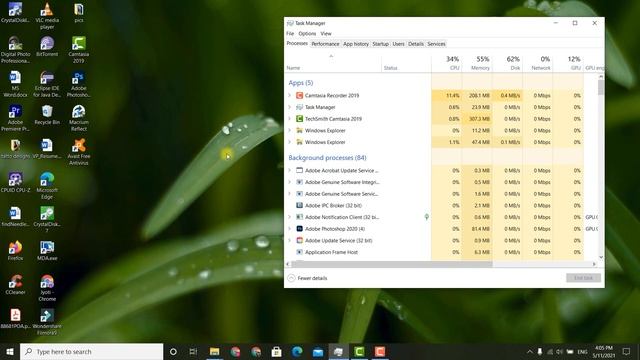Sort processes by the Name column header
Screen dimensions: 640x360
click(x=333, y=63)
